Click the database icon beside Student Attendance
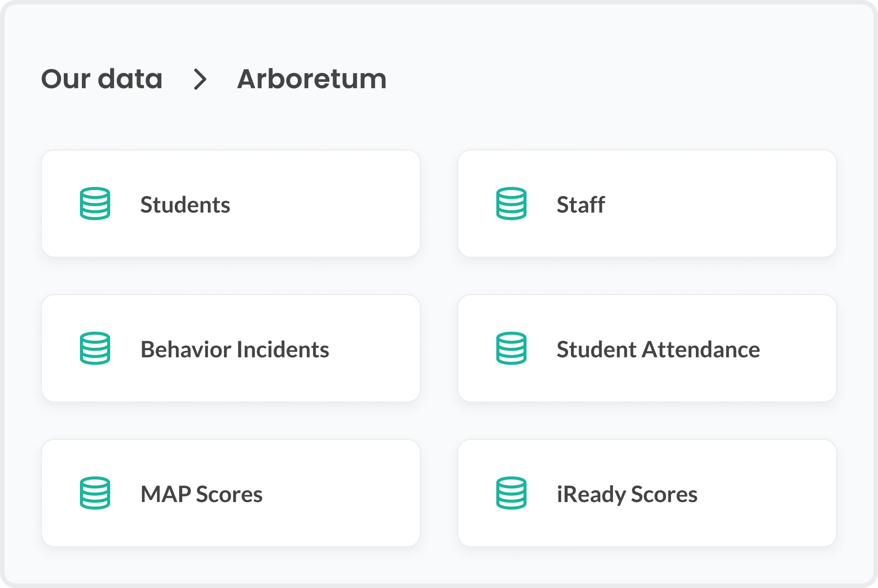The image size is (878, 588). 511,348
